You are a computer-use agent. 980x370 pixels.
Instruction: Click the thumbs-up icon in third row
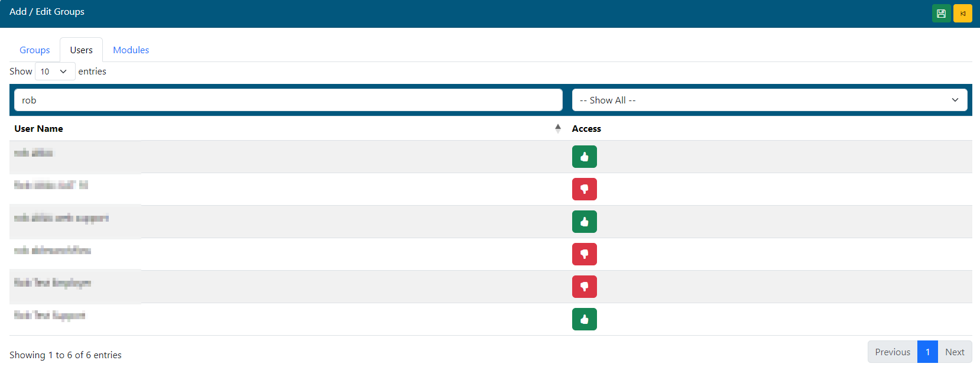pos(584,222)
